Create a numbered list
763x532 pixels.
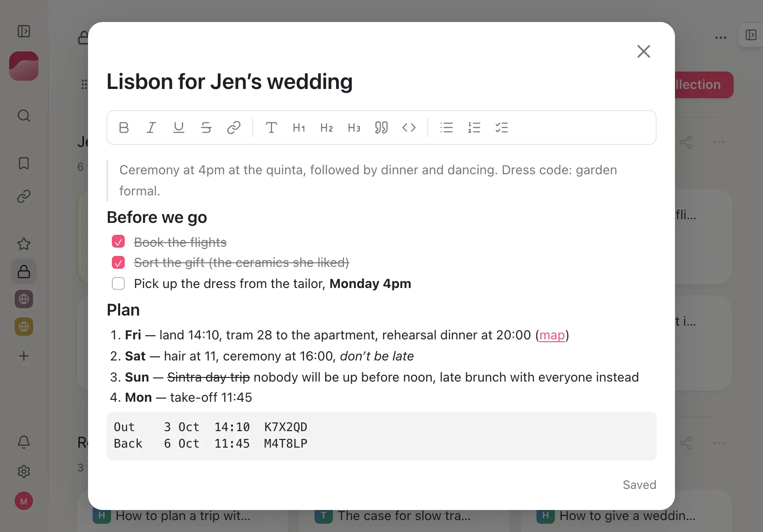474,127
